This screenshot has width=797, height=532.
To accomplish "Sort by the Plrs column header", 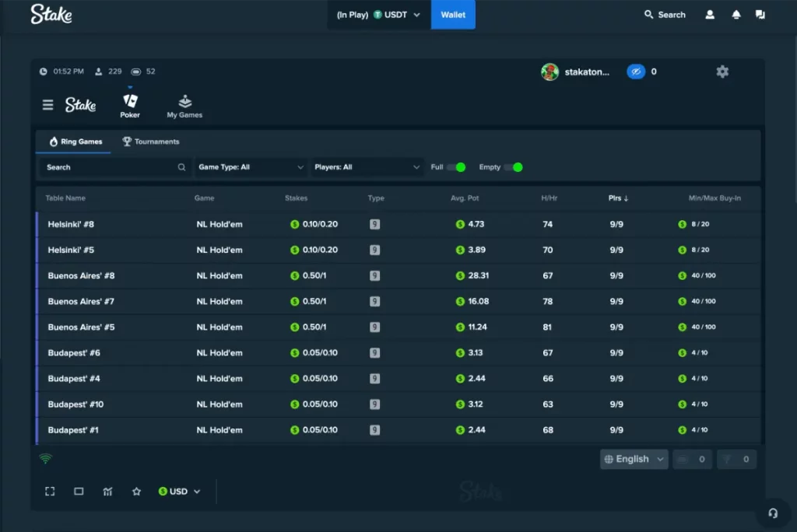I will point(618,198).
